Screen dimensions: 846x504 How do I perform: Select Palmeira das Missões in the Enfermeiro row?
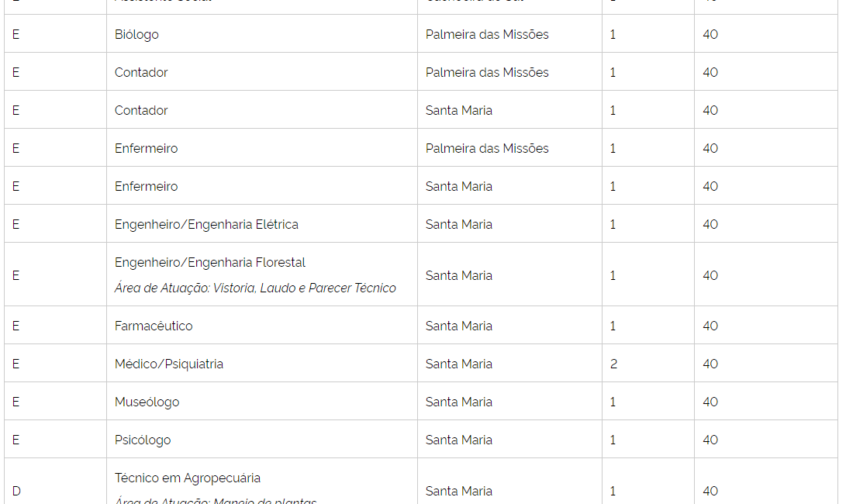pyautogui.click(x=486, y=148)
